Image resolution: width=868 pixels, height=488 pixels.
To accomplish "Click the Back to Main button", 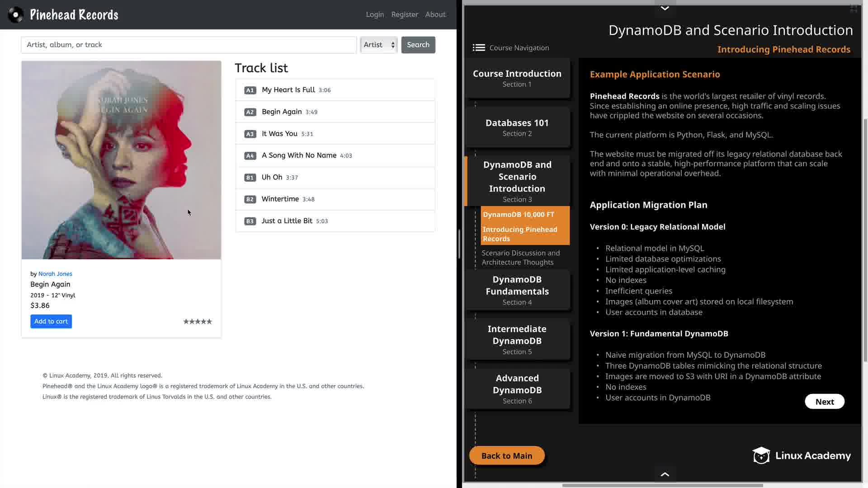I will pos(507,455).
